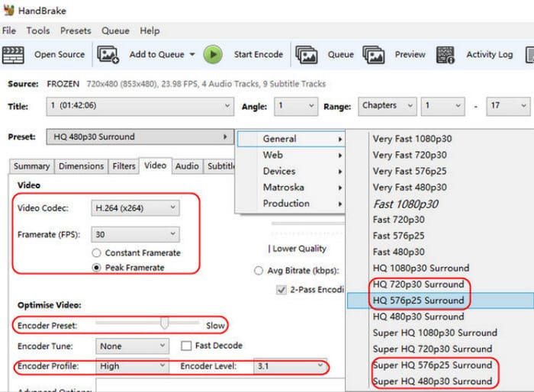Image resolution: width=534 pixels, height=392 pixels.
Task: Open the Help menu
Action: click(x=150, y=31)
